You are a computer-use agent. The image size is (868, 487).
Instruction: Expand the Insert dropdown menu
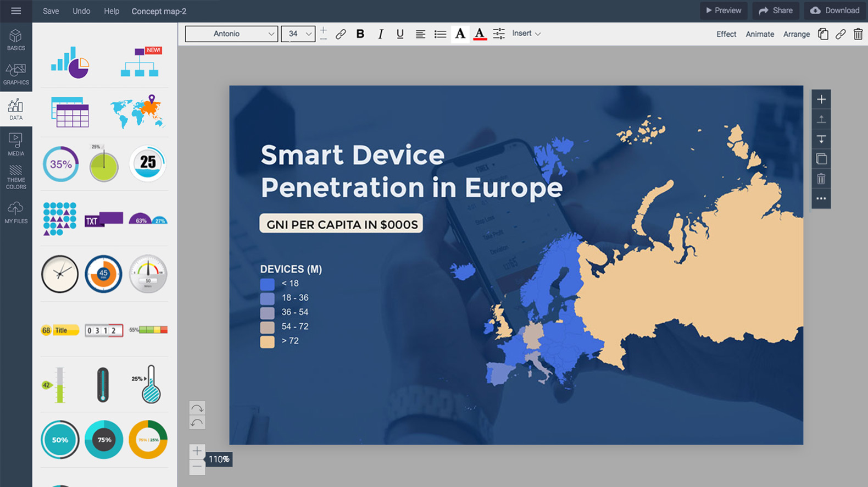tap(526, 34)
